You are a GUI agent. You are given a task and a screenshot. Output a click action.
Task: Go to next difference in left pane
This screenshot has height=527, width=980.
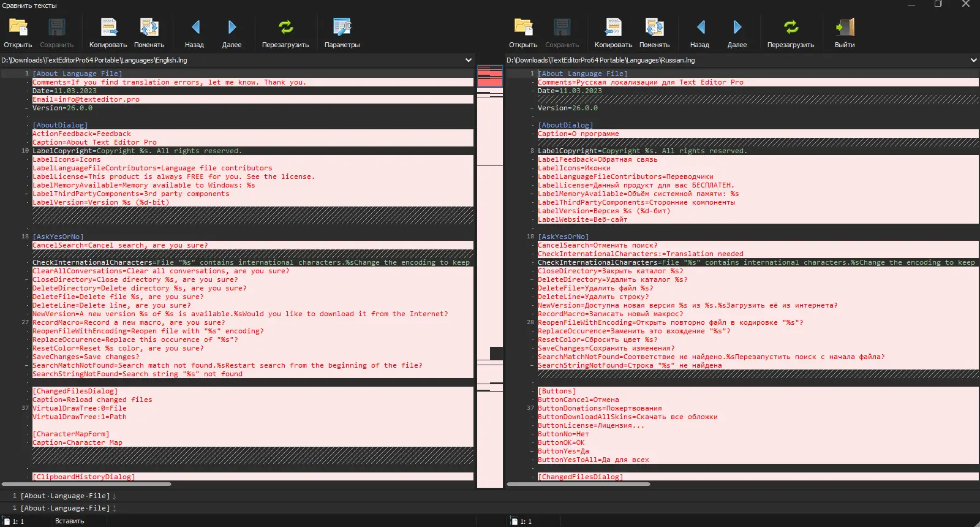point(232,28)
